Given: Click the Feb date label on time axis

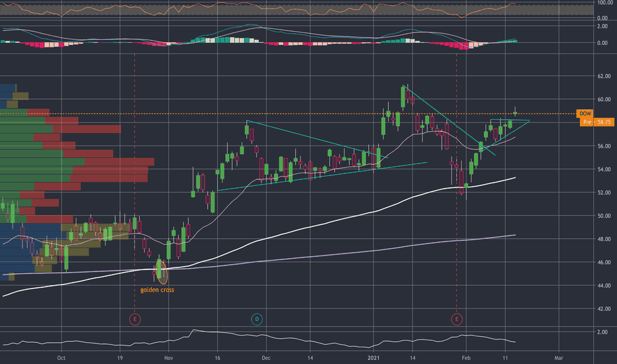Looking at the screenshot, I should [466, 357].
